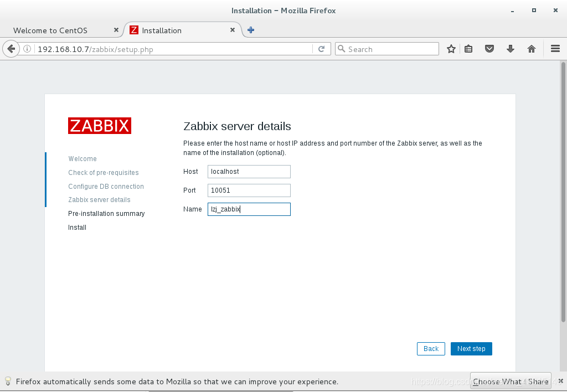Image resolution: width=567 pixels, height=392 pixels.
Task: Click the Pocket save icon
Action: point(489,49)
